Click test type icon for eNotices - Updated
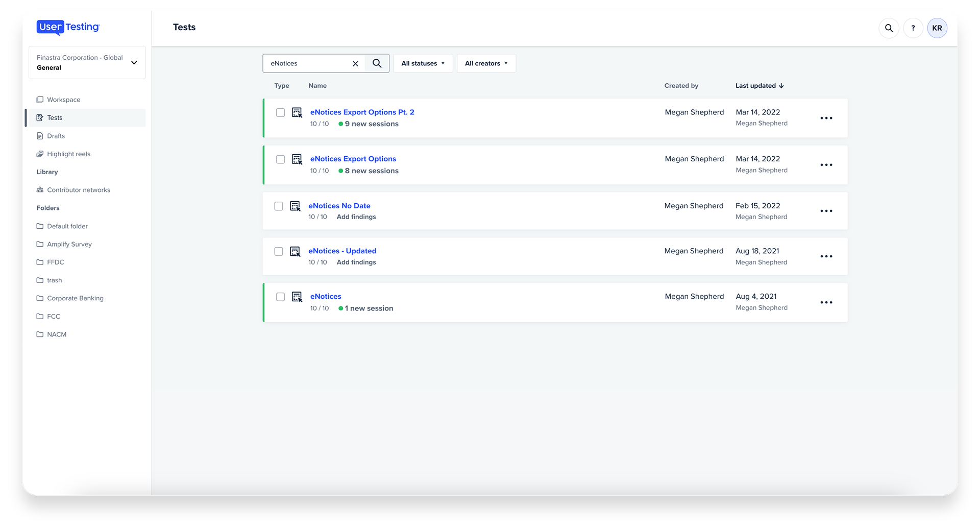Screen dimensions: 980x530 pos(295,252)
